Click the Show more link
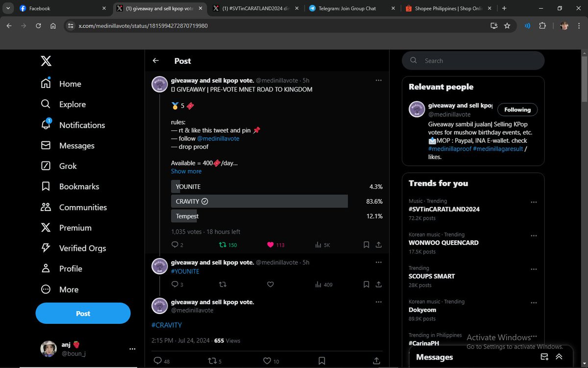Screen dimensions: 588x368 186,171
